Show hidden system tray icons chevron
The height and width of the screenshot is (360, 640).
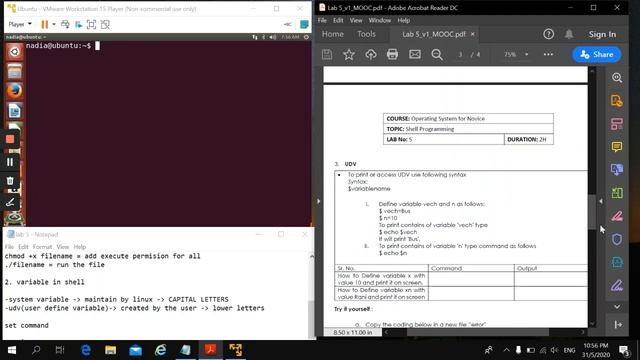pyautogui.click(x=507, y=350)
